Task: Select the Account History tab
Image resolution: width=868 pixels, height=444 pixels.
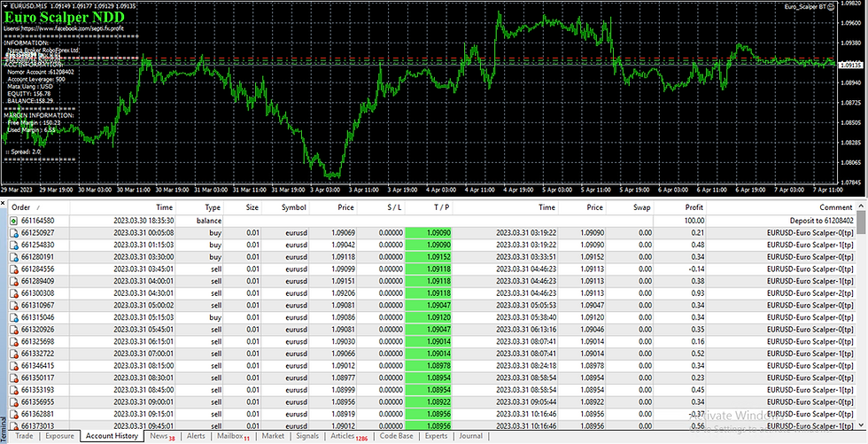Action: (x=112, y=436)
